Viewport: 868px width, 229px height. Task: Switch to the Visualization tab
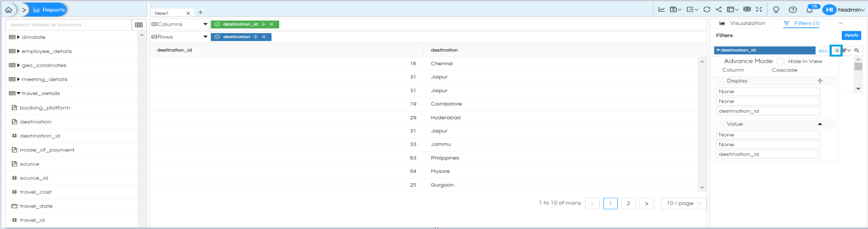(743, 23)
